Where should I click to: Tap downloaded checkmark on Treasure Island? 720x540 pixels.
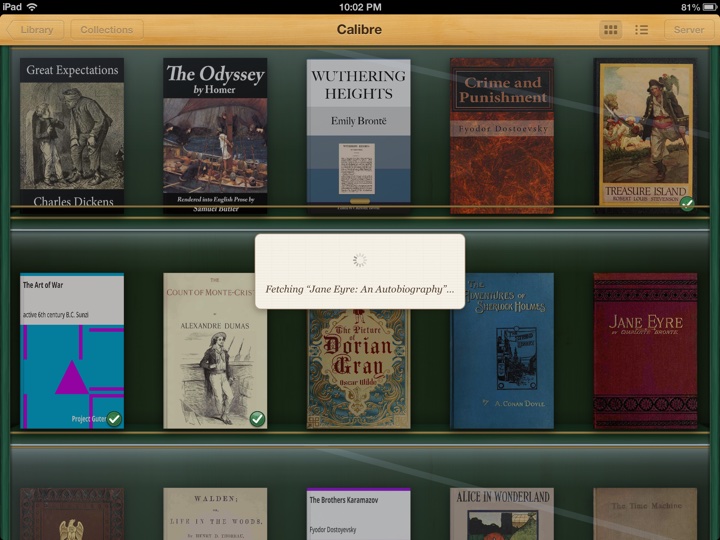coord(687,203)
